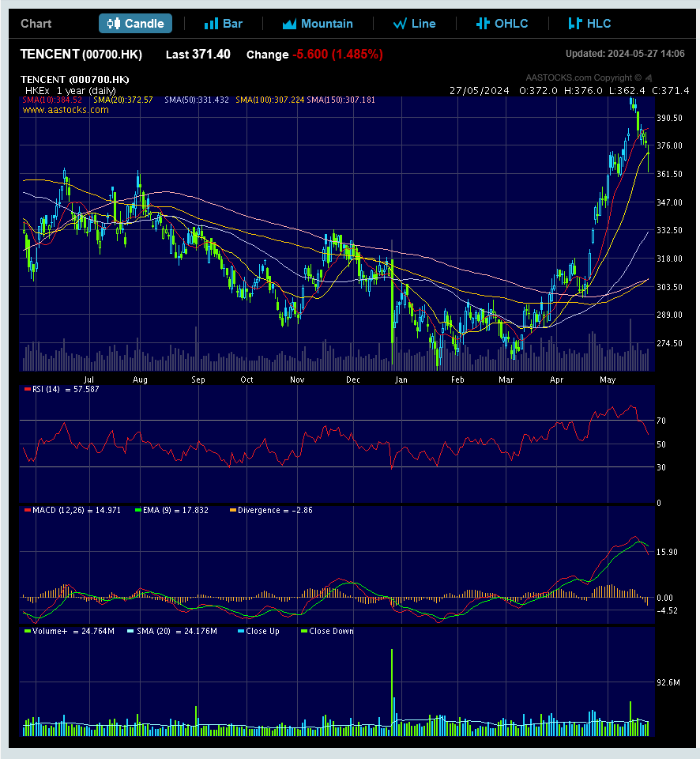The height and width of the screenshot is (759, 700).
Task: Click the Last 371.40 price value
Action: click(x=198, y=55)
